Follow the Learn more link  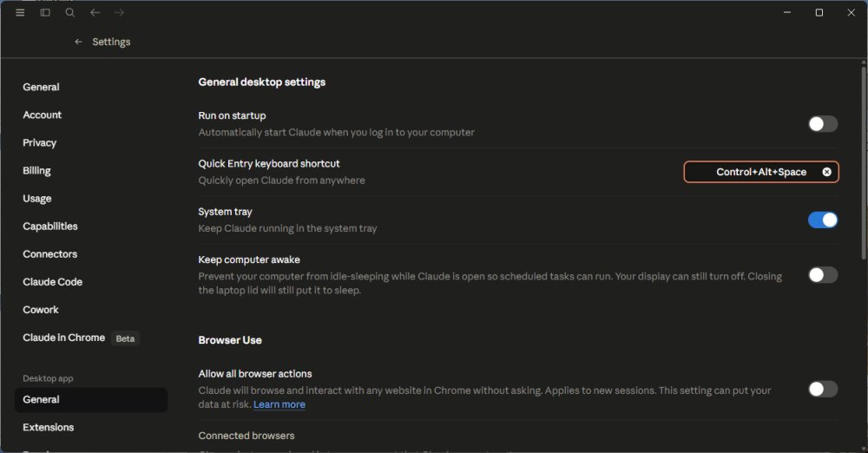pos(279,404)
